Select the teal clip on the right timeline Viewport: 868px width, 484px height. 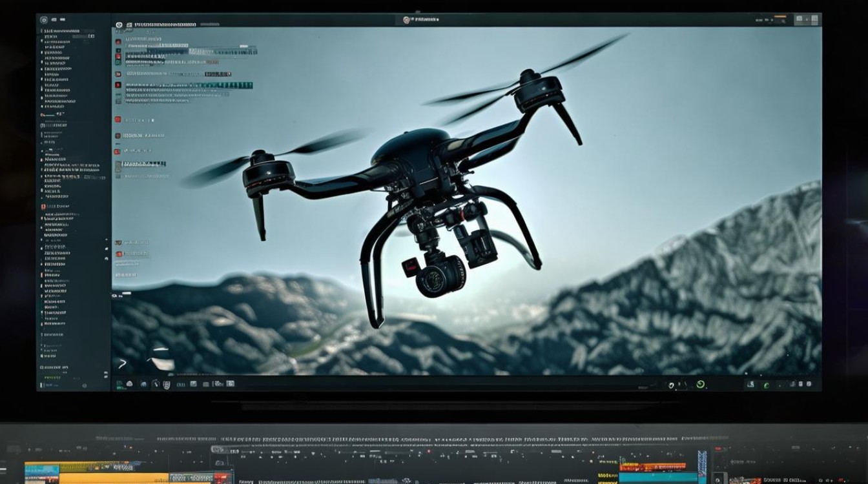pyautogui.click(x=657, y=478)
